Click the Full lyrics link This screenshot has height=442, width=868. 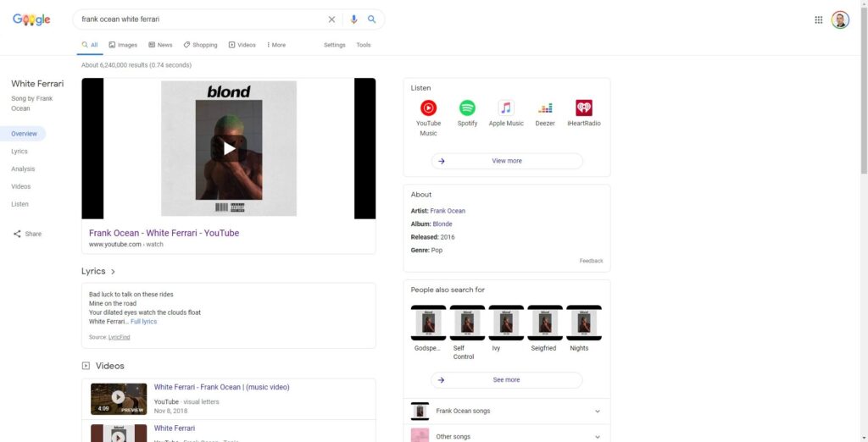[x=143, y=322]
